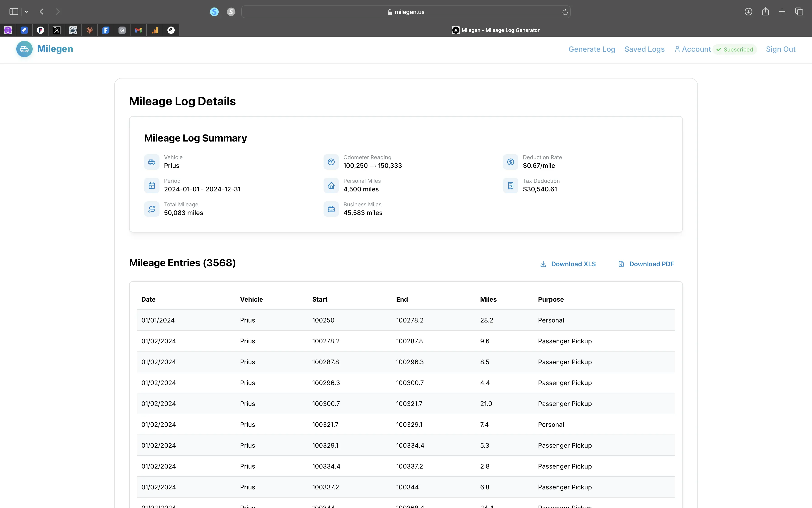
Task: Click the start value 100250
Action: (323, 320)
